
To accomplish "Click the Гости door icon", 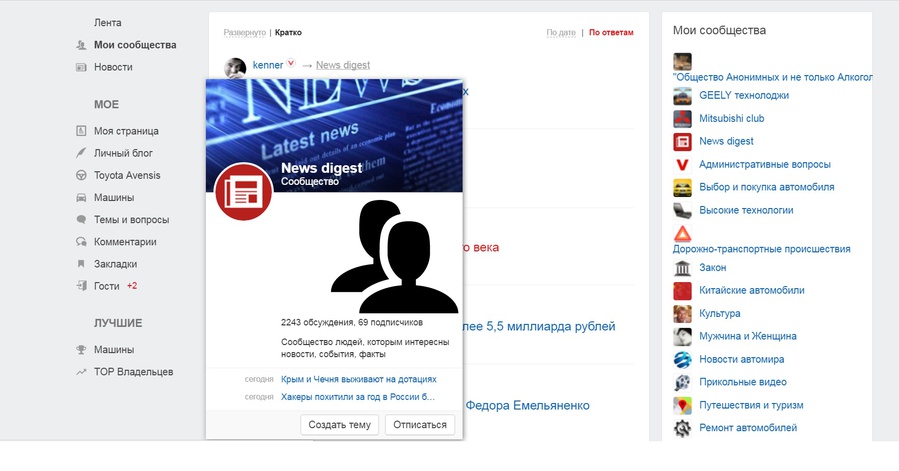I will 81,286.
